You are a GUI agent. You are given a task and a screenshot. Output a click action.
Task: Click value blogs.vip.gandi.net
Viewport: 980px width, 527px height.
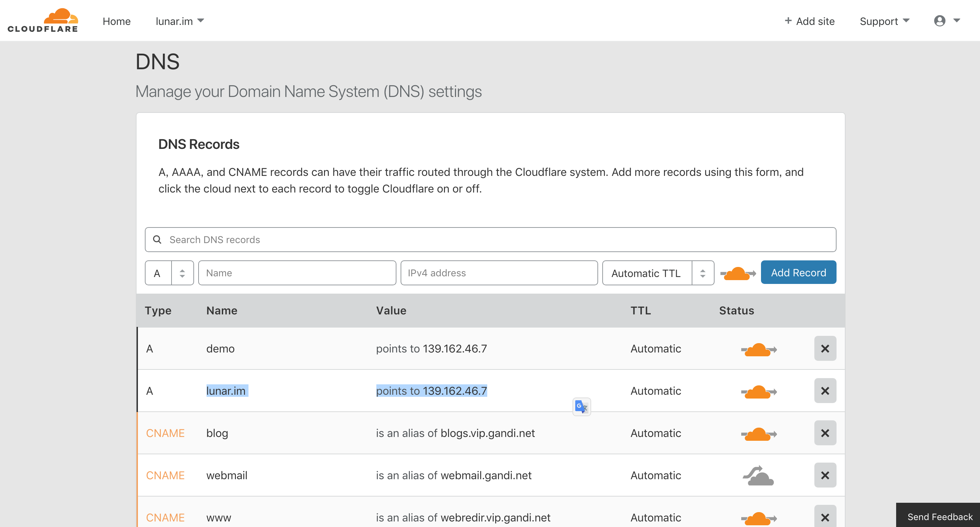tap(488, 433)
